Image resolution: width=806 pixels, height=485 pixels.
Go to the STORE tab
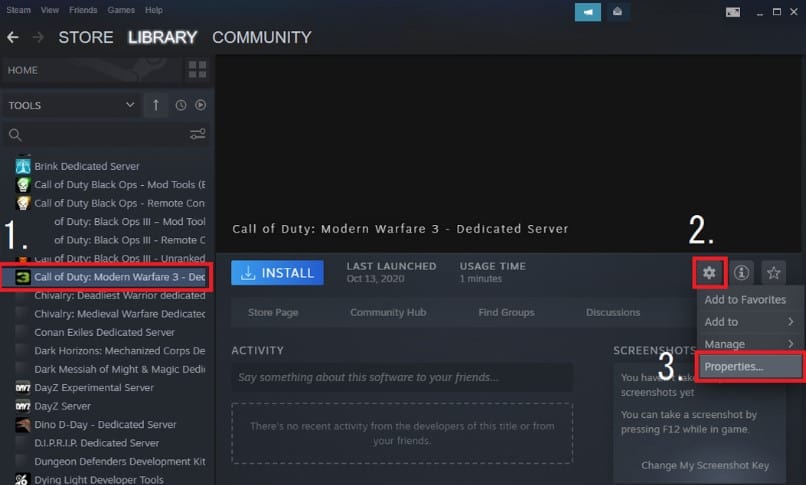point(86,38)
